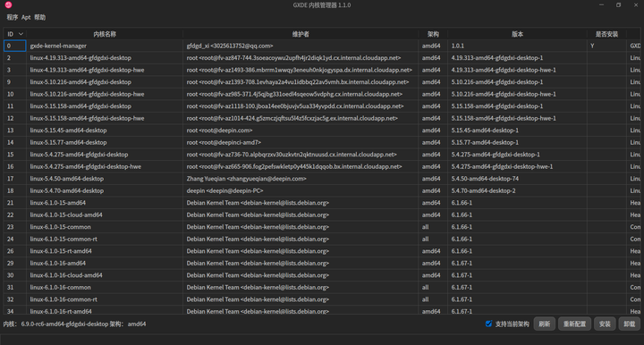Click the 维护者 column header
Screen dimensions: 644x345
tap(301, 34)
